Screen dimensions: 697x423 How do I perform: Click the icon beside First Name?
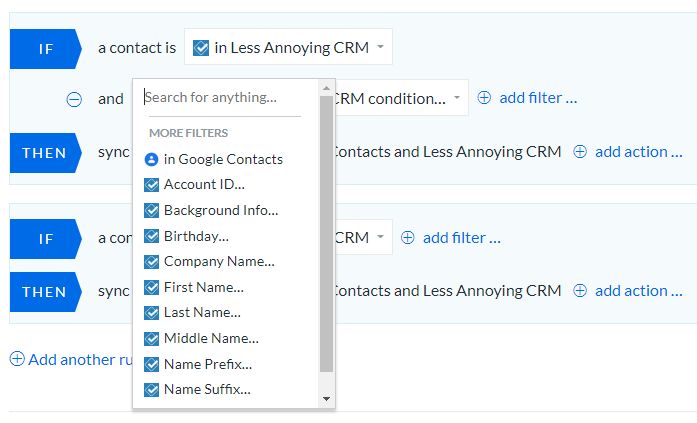click(x=152, y=287)
